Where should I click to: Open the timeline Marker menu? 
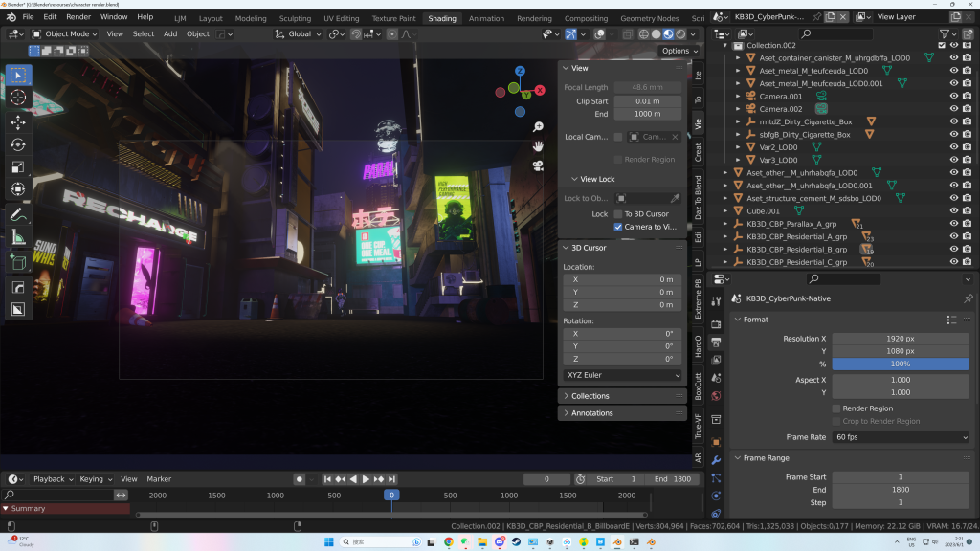pyautogui.click(x=159, y=479)
